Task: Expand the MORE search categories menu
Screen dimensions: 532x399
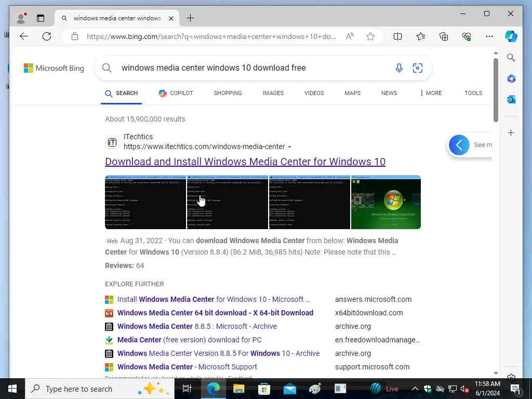Action: click(x=431, y=94)
